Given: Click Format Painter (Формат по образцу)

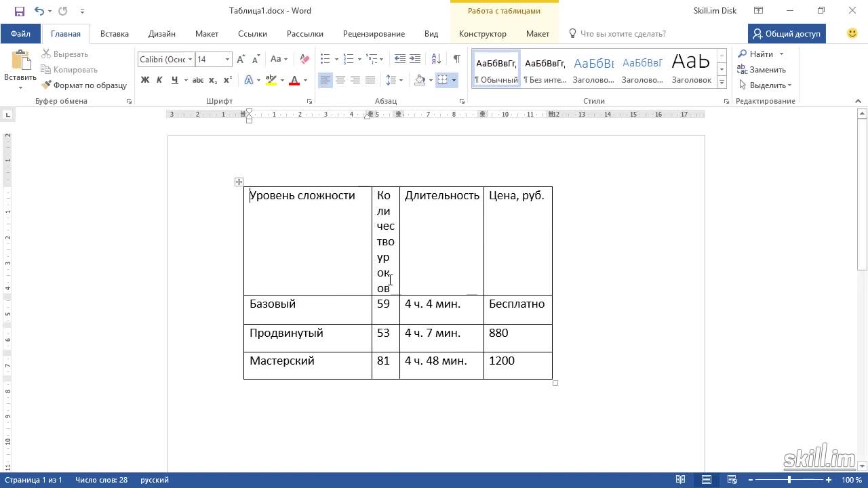Looking at the screenshot, I should [x=84, y=85].
